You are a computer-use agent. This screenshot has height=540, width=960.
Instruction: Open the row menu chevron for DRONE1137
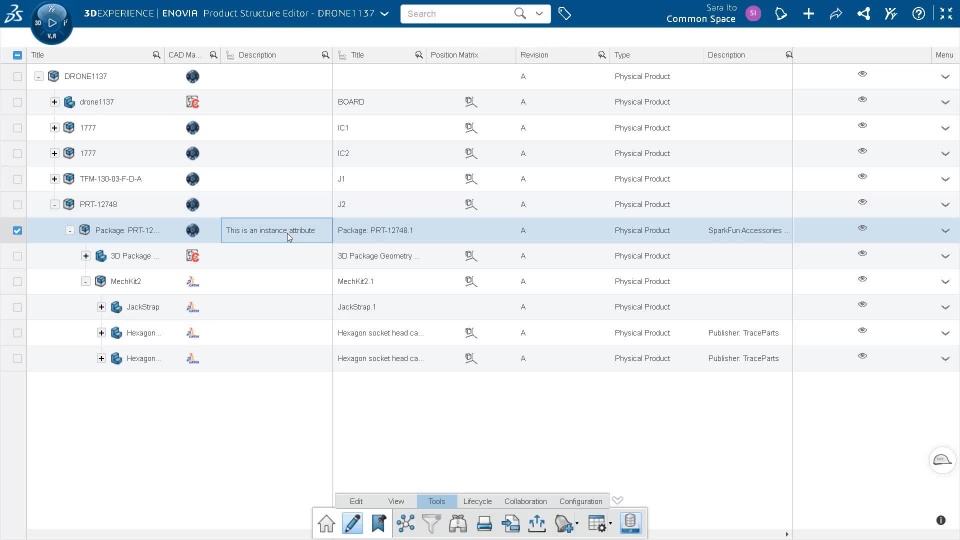[945, 77]
